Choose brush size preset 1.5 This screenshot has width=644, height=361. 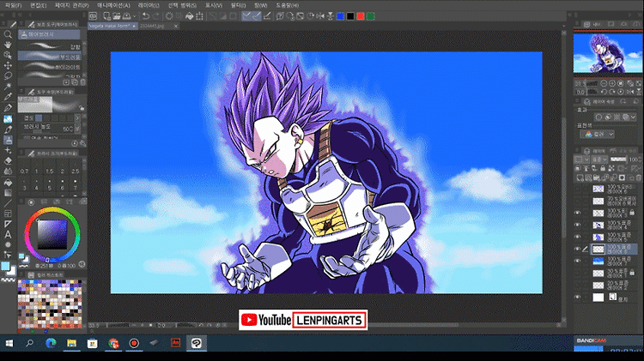click(49, 168)
